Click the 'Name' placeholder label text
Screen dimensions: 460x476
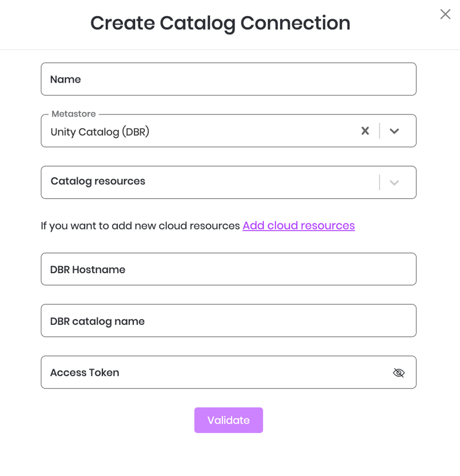66,79
